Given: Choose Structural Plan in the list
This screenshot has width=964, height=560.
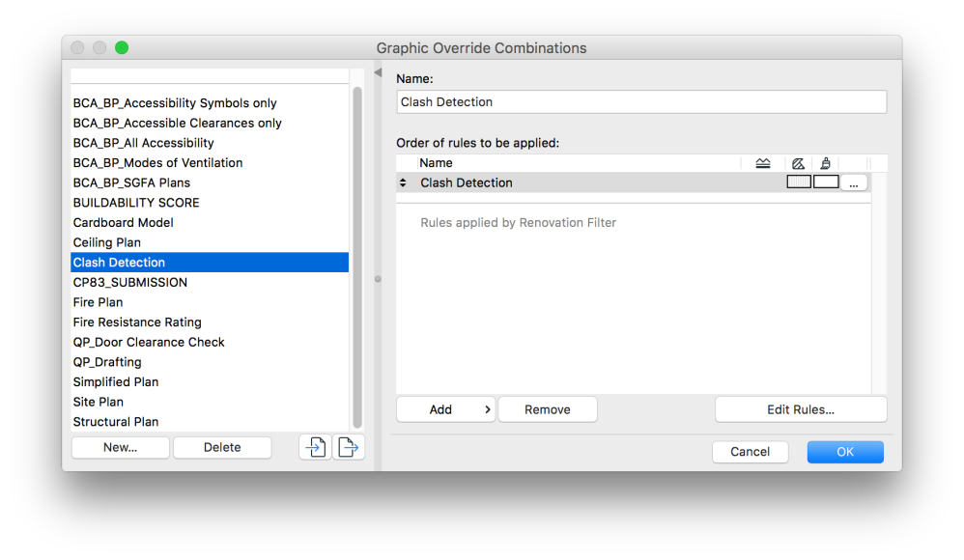Looking at the screenshot, I should click(x=116, y=422).
